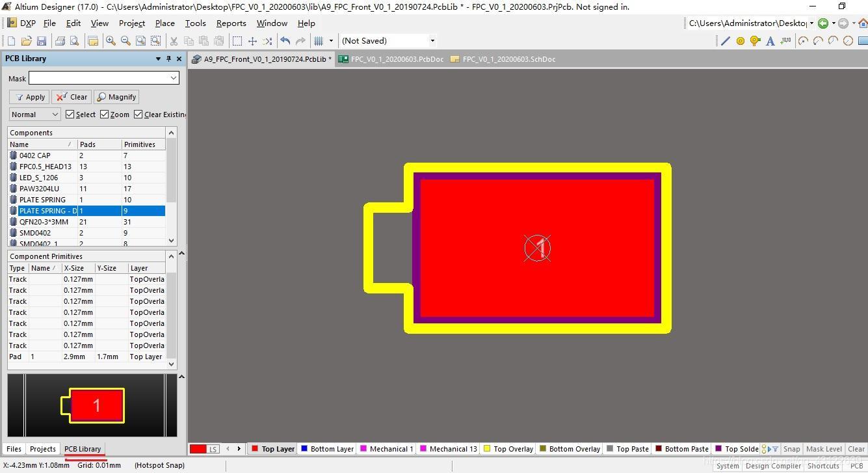Click the footprint preview thumbnail

point(92,405)
